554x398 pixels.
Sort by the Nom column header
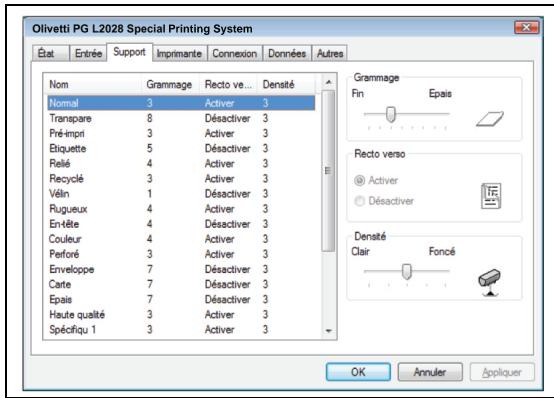pos(94,84)
